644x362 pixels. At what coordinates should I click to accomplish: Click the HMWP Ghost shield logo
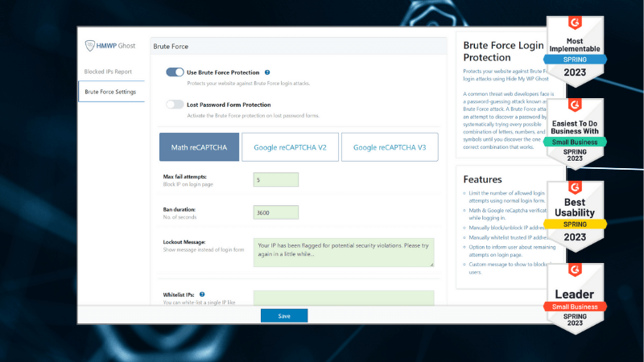pos(90,47)
